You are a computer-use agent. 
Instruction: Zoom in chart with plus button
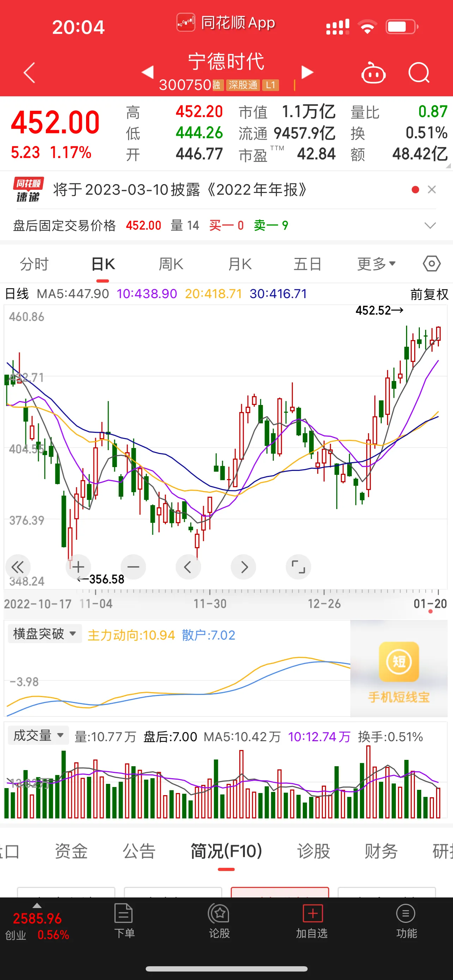coord(78,567)
